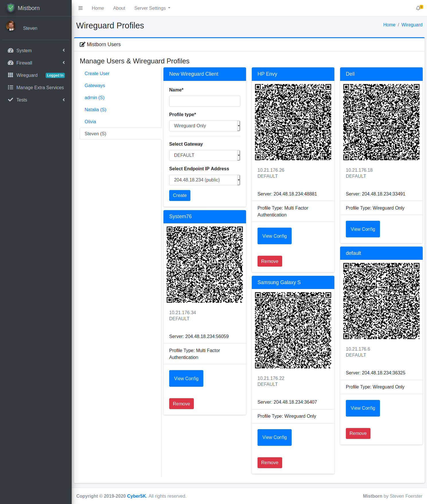This screenshot has height=504, width=427.
Task: View Config for the System76 profile
Action: coord(186,378)
